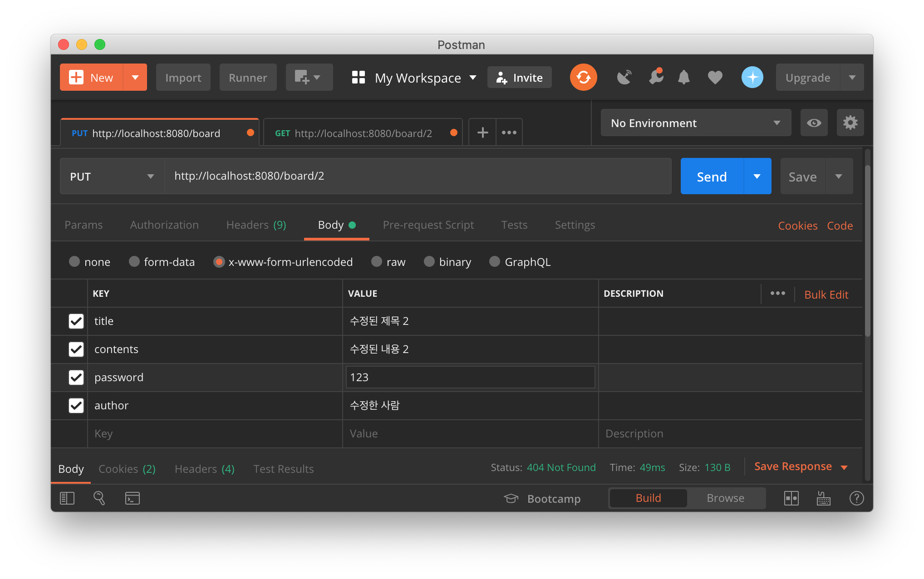The height and width of the screenshot is (579, 924).
Task: Switch to the Headers (9) tab
Action: (256, 225)
